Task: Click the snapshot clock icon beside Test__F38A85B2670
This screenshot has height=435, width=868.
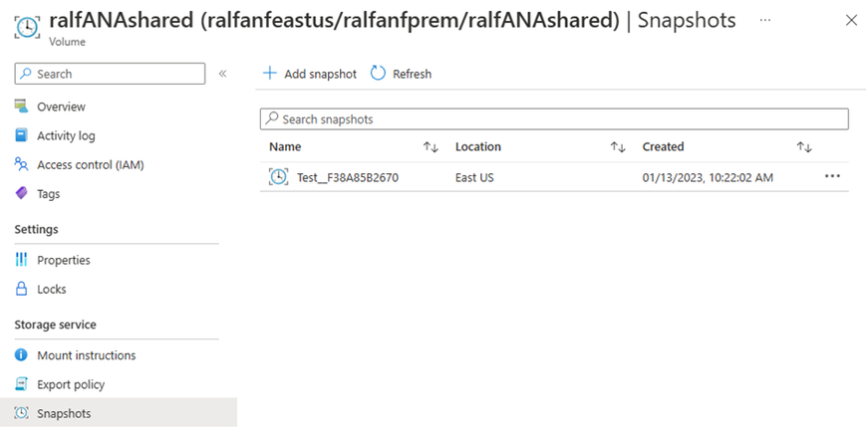Action: point(278,177)
